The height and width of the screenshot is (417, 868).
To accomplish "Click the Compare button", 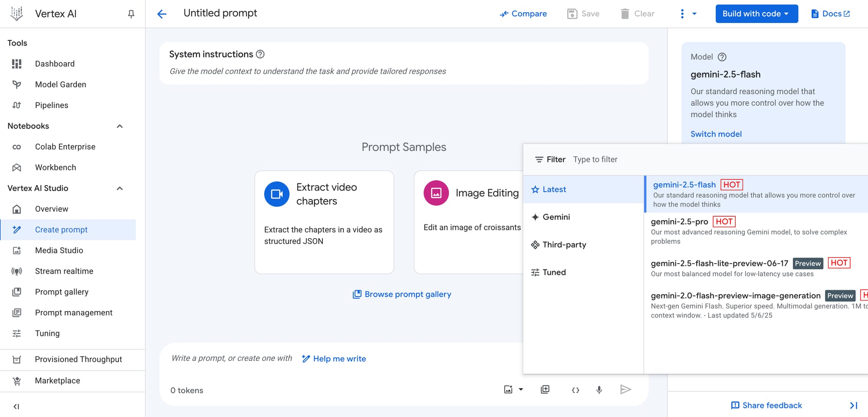I will pos(523,14).
